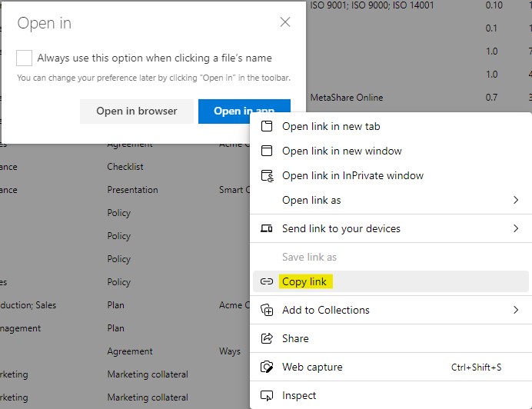Viewport: 532px width, 409px height.
Task: Click the Add to Collections icon
Action: tap(268, 310)
